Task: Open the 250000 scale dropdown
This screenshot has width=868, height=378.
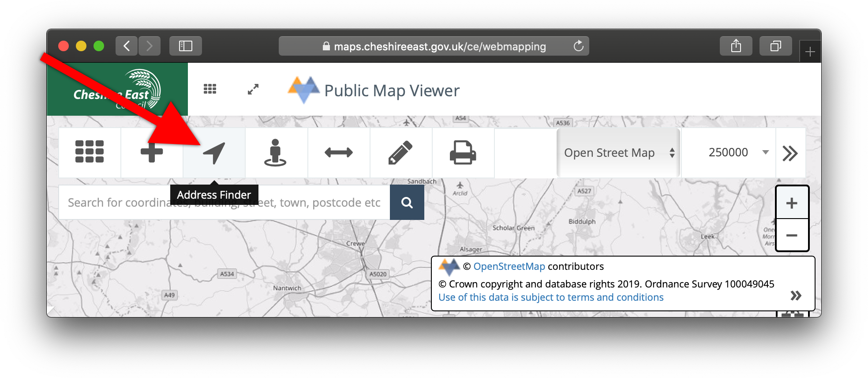Action: point(729,152)
